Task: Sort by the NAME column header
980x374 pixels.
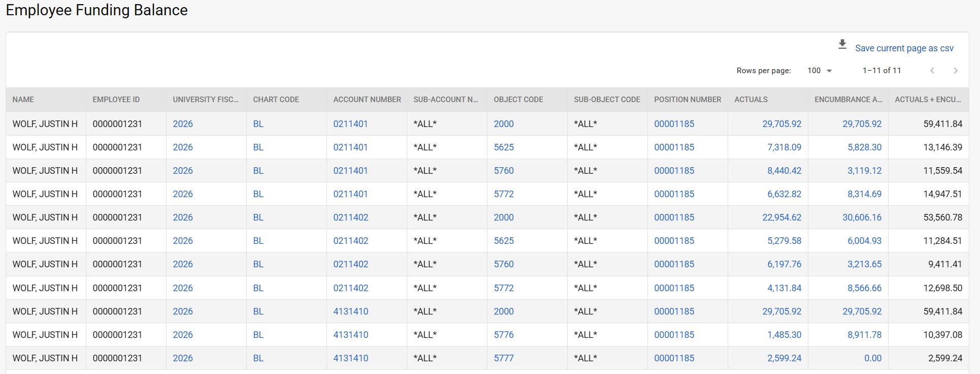Action: (23, 100)
